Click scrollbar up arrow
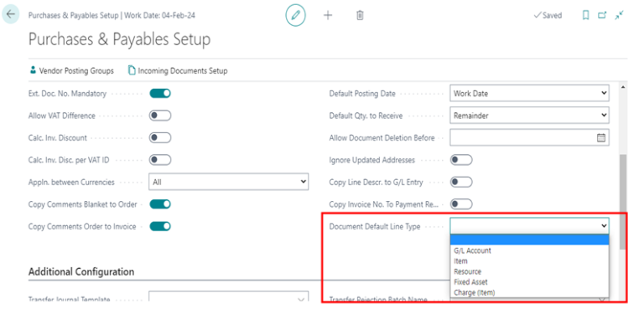 tap(623, 87)
